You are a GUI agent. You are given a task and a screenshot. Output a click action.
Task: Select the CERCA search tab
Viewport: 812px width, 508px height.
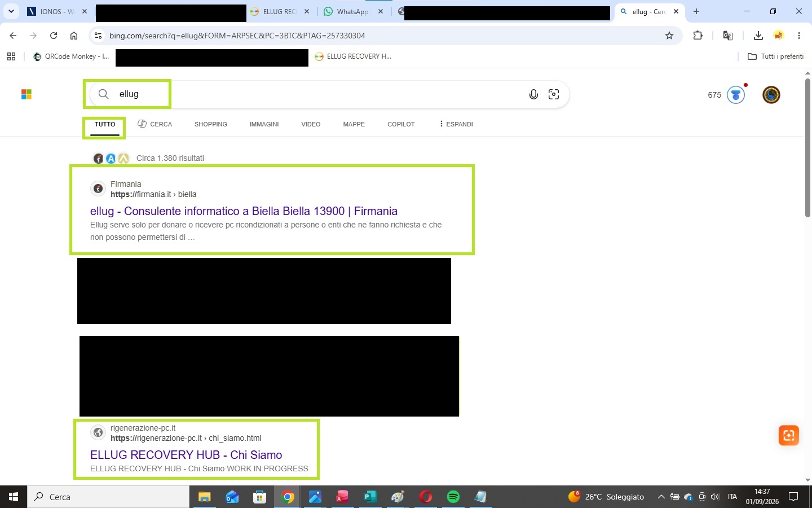click(x=155, y=124)
